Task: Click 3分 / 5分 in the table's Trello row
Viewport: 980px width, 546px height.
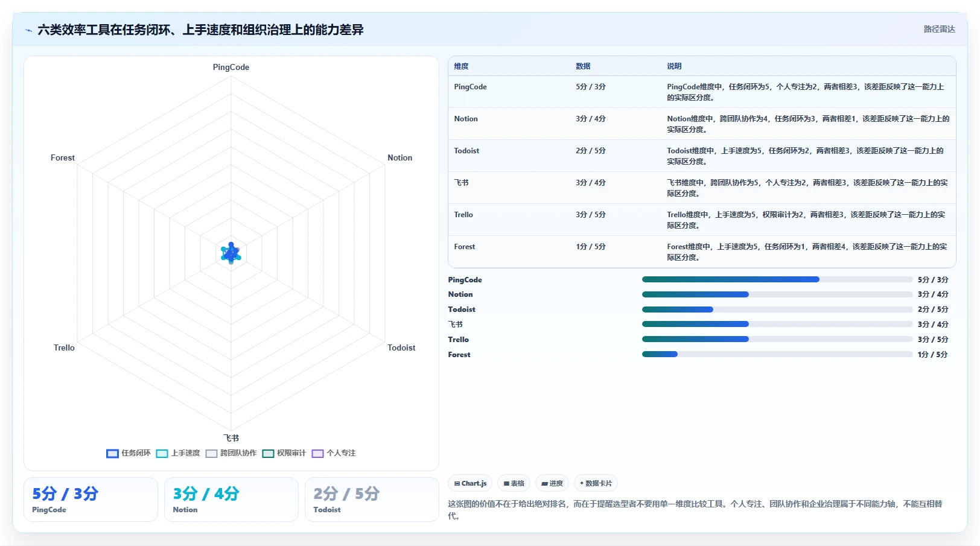Action: pos(590,215)
